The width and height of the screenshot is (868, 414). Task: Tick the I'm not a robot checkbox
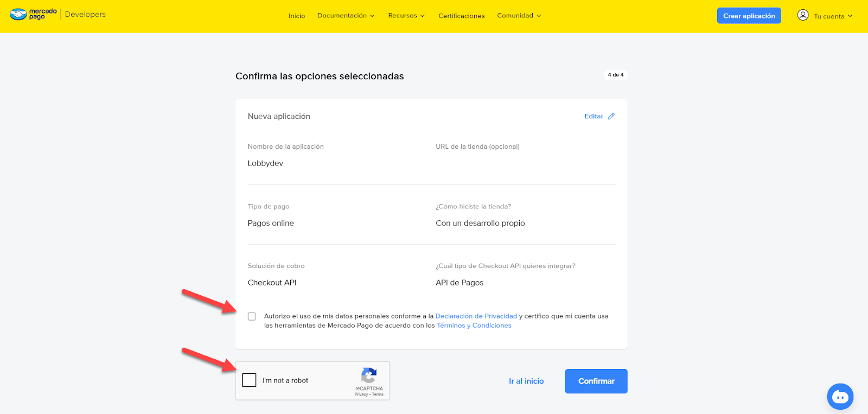249,380
